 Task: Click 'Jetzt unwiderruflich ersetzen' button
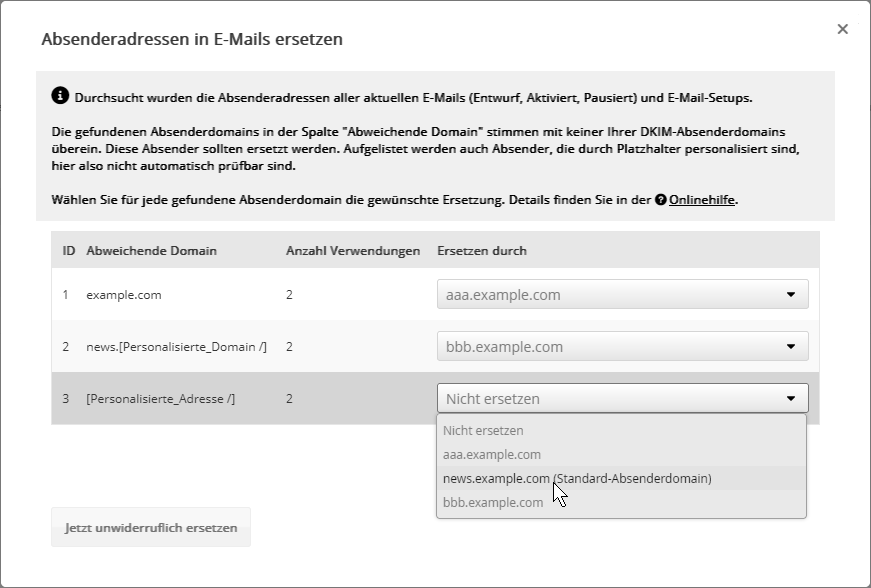pos(151,527)
